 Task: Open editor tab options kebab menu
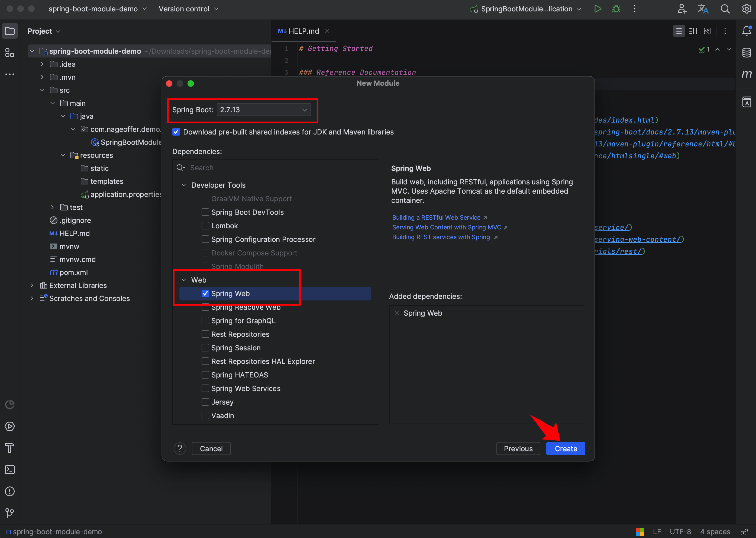[725, 31]
